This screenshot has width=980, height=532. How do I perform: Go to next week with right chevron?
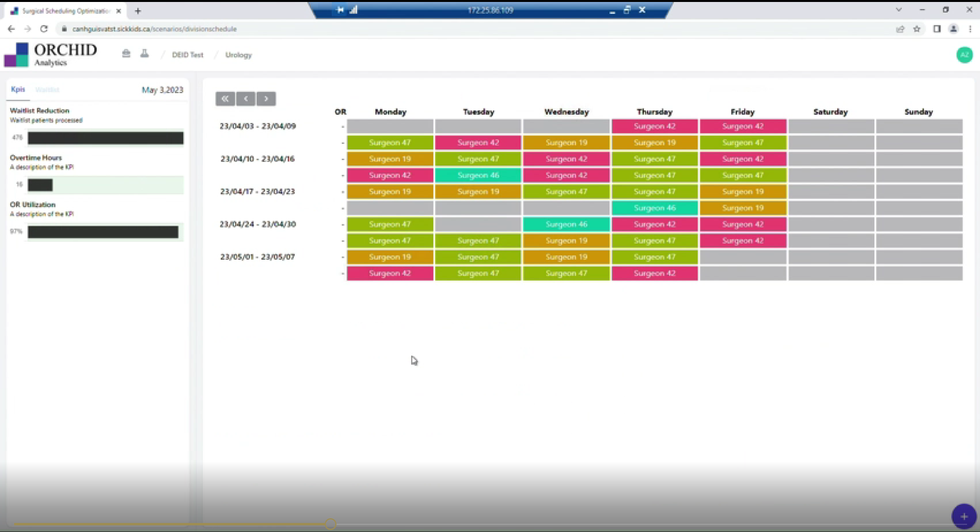click(266, 99)
